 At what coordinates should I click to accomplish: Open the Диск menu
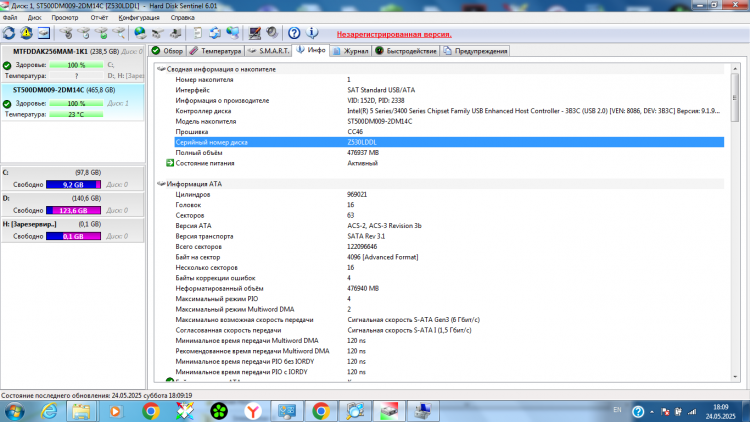[34, 18]
